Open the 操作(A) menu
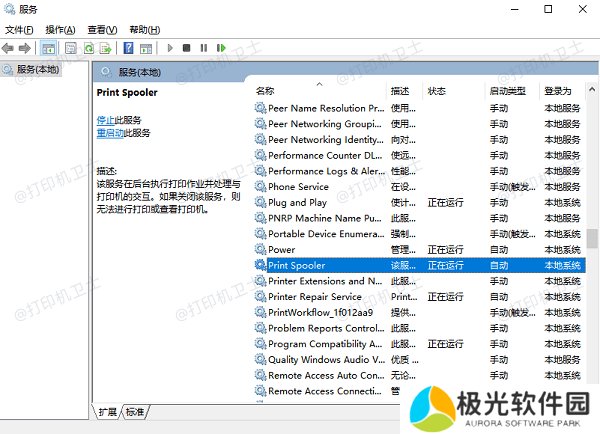Screen dimensions: 600x434 60,30
